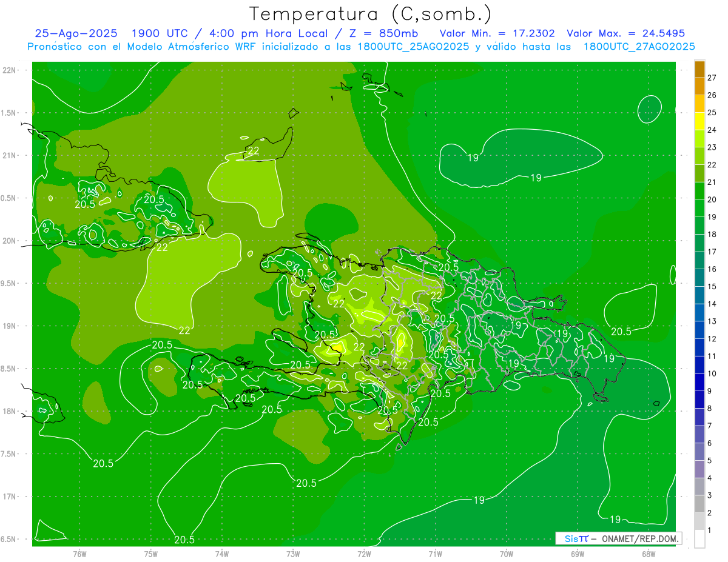Click the "74W" longitude axis label
The width and height of the screenshot is (728, 562).
tap(222, 554)
